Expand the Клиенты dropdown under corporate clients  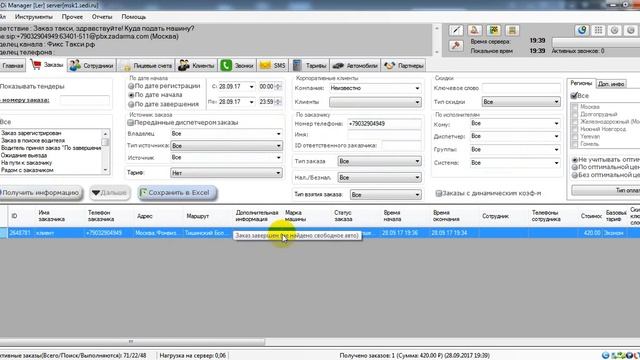417,102
